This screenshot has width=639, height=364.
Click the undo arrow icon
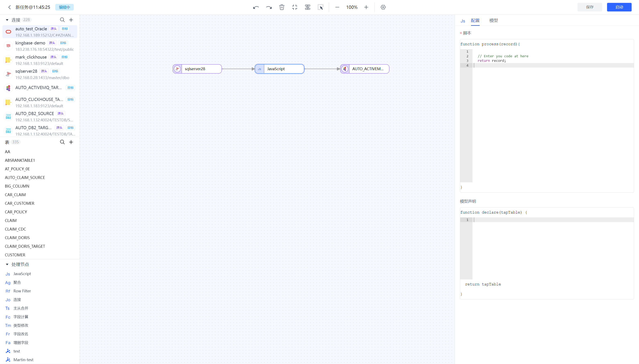coord(256,7)
